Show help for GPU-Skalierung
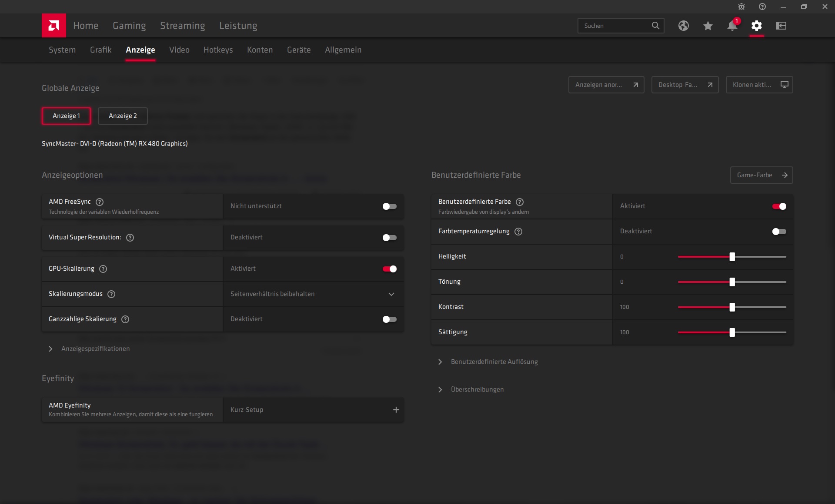The width and height of the screenshot is (835, 504). (x=103, y=269)
